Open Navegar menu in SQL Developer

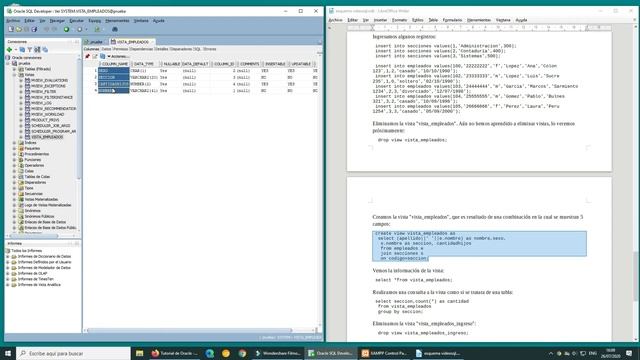pos(57,20)
